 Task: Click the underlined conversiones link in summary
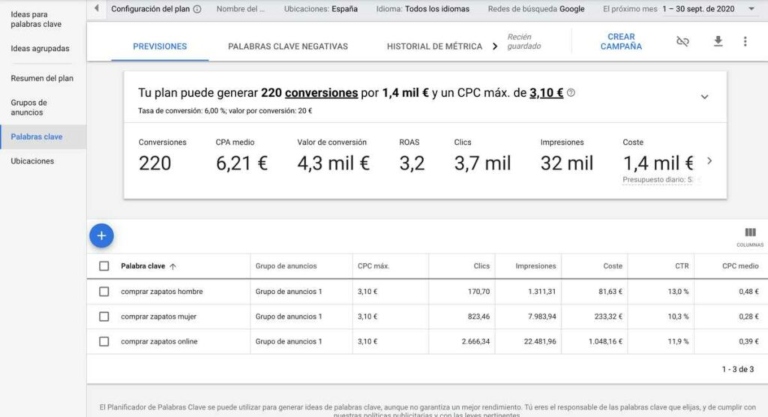click(321, 93)
